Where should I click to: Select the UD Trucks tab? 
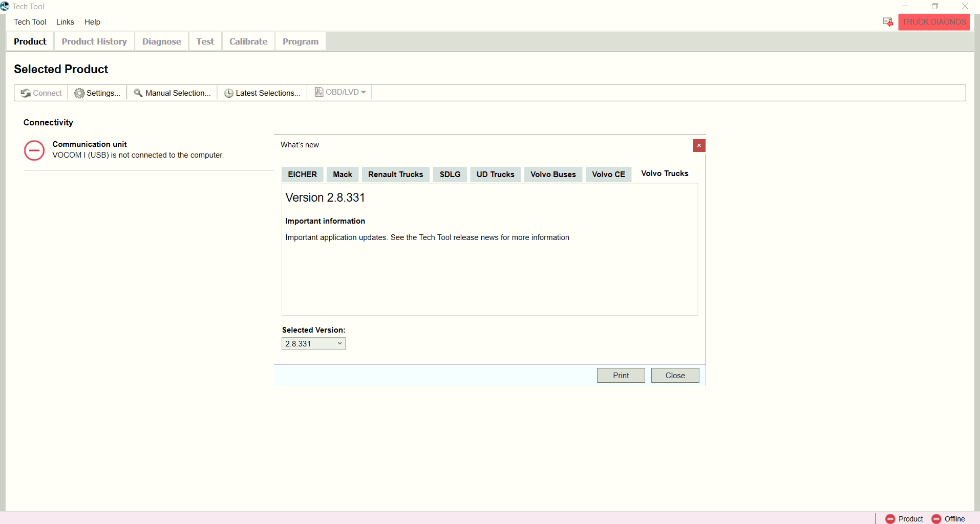[496, 174]
